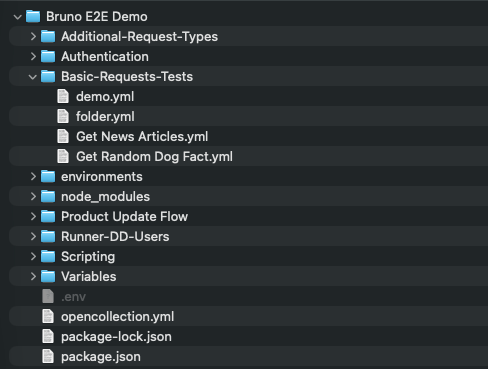Click the greyed .env file icon
This screenshot has height=369, width=488.
pyautogui.click(x=48, y=296)
